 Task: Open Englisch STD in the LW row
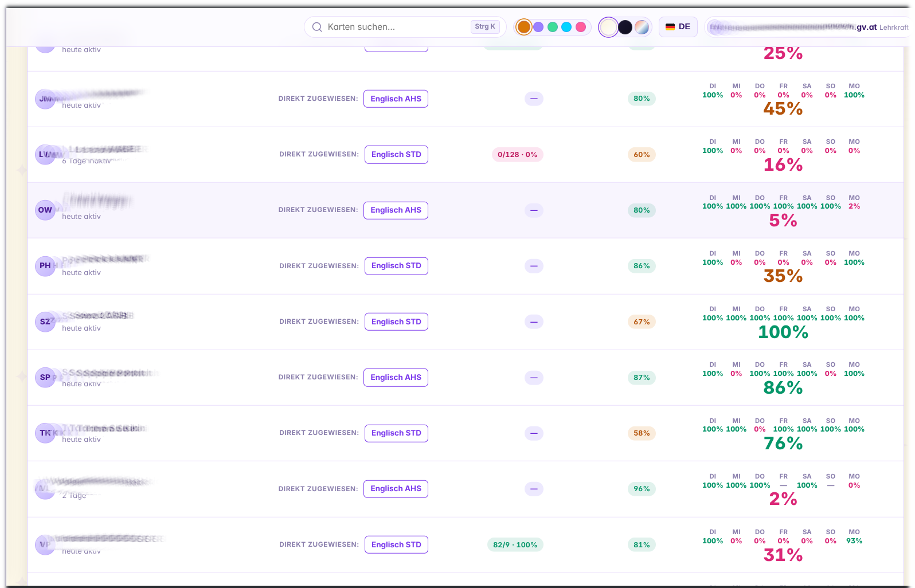pyautogui.click(x=396, y=154)
